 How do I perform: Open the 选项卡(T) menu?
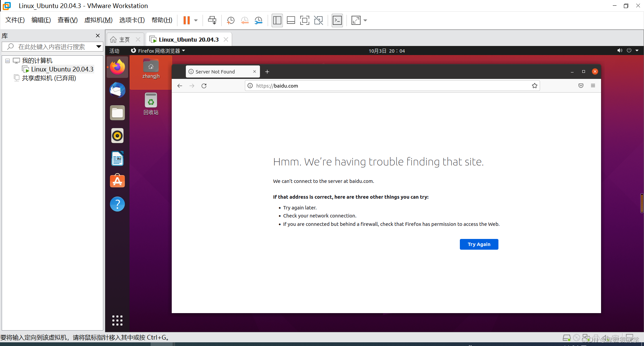tap(132, 20)
